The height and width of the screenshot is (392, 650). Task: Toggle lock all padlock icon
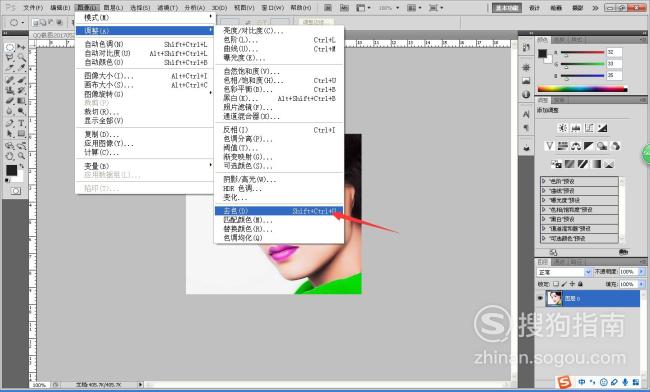pos(580,284)
